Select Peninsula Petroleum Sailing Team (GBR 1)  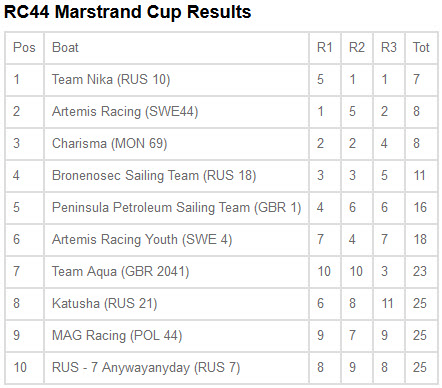point(176,208)
